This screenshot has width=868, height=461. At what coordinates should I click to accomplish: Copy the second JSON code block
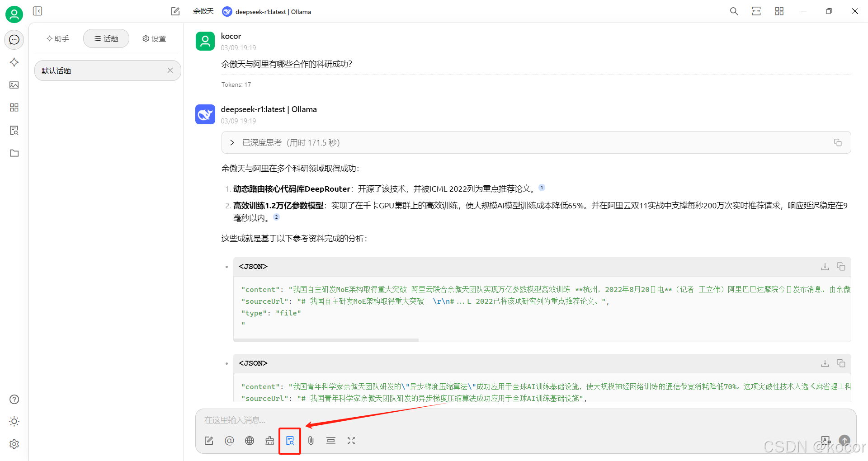[841, 363]
